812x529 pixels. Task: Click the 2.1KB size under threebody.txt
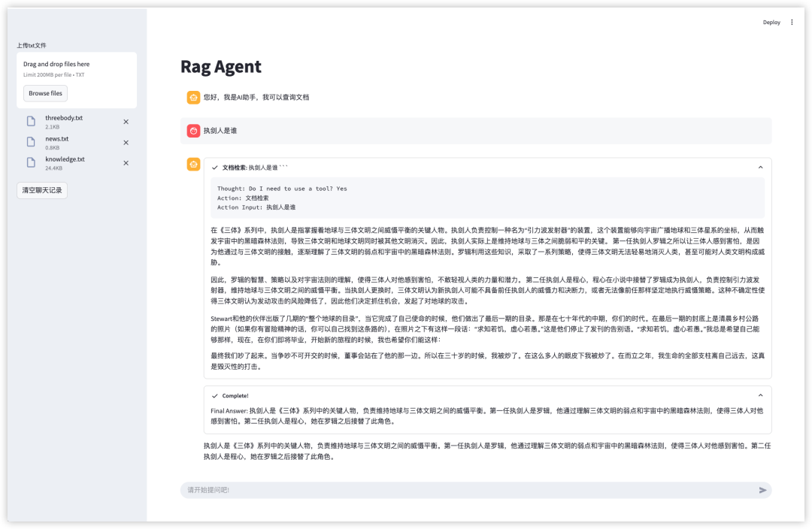(52, 127)
